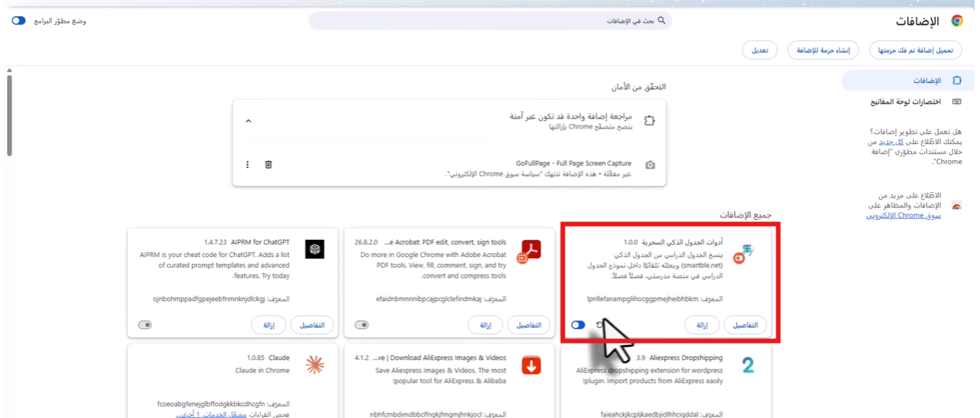Click the وضع مطوّر البرامج label
Image resolution: width=980 pixels, height=418 pixels.
(60, 21)
